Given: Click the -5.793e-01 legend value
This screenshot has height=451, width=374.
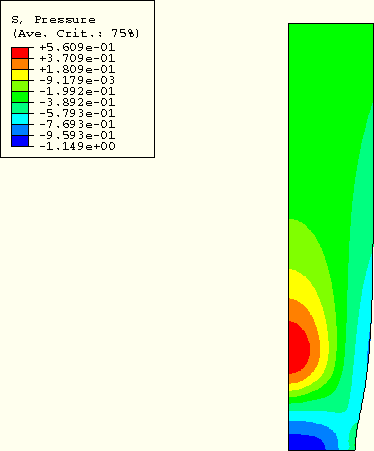Looking at the screenshot, I should (x=77, y=113).
